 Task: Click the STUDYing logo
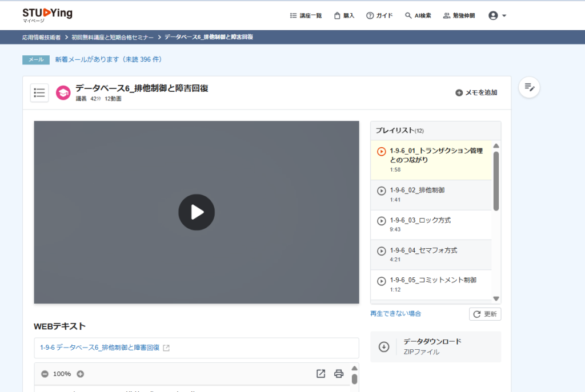[x=47, y=14]
